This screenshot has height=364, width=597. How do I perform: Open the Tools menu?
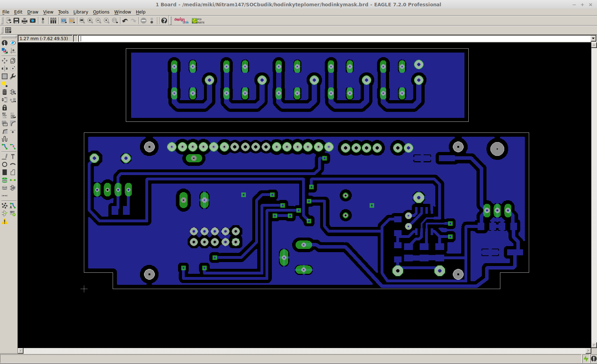[63, 12]
